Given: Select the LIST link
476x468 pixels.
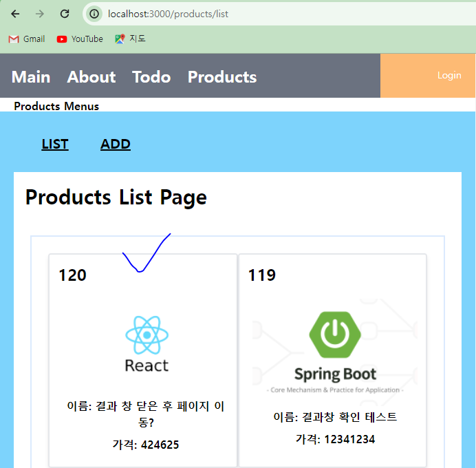Looking at the screenshot, I should [x=55, y=144].
